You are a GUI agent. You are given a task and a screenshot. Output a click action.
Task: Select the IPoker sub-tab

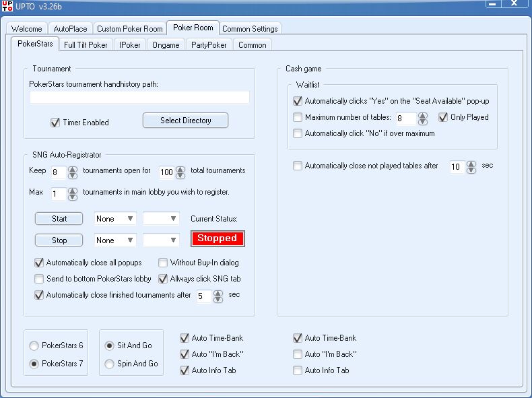tap(129, 45)
